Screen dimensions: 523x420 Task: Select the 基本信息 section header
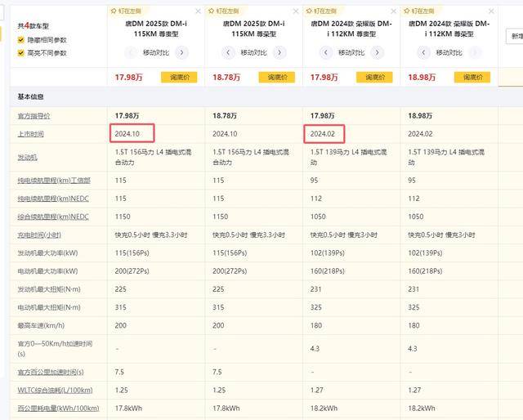click(x=30, y=96)
